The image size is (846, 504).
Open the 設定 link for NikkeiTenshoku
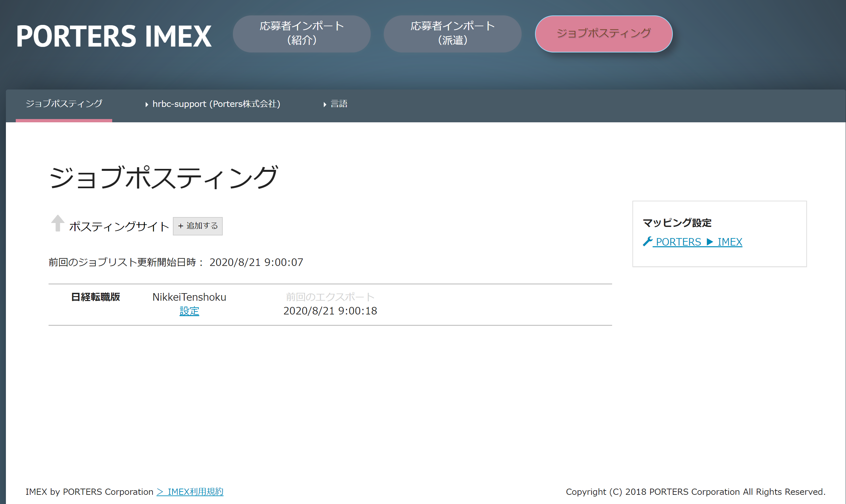pos(189,311)
